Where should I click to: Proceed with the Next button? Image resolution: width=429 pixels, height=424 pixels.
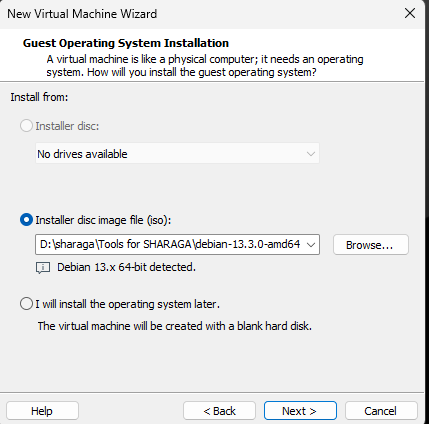click(x=300, y=411)
